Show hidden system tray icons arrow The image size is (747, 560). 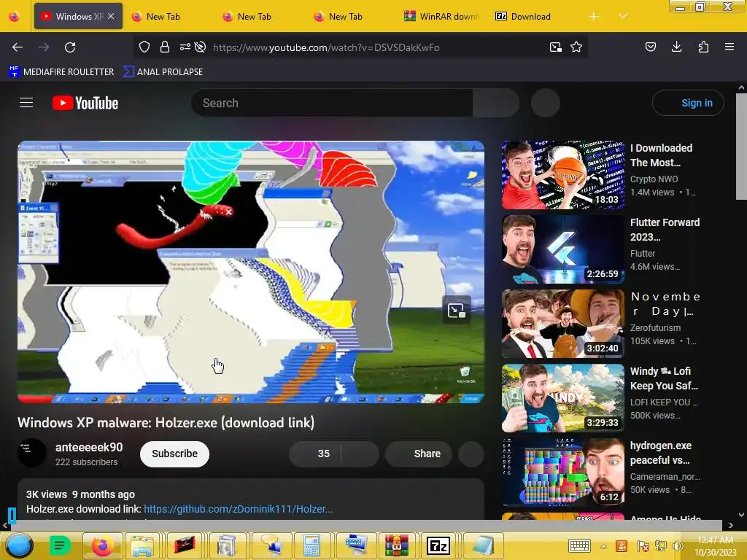603,546
